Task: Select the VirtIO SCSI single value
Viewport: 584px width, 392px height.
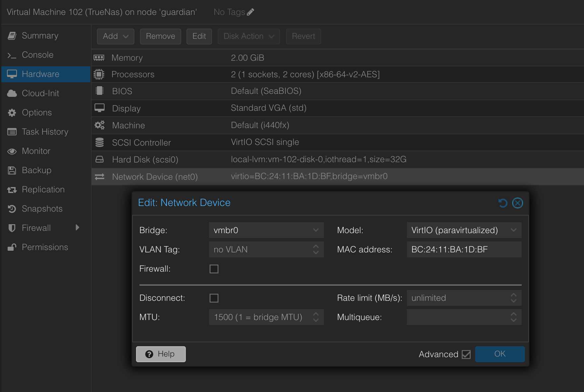Action: [x=265, y=142]
